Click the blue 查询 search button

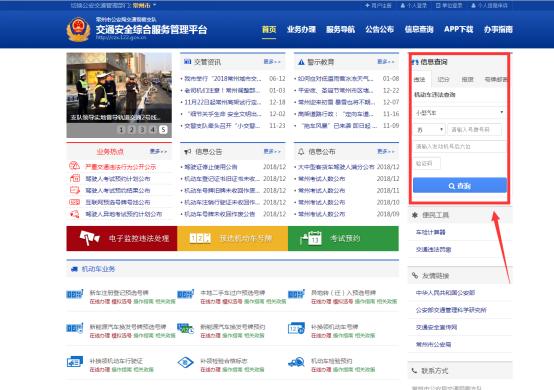(460, 185)
